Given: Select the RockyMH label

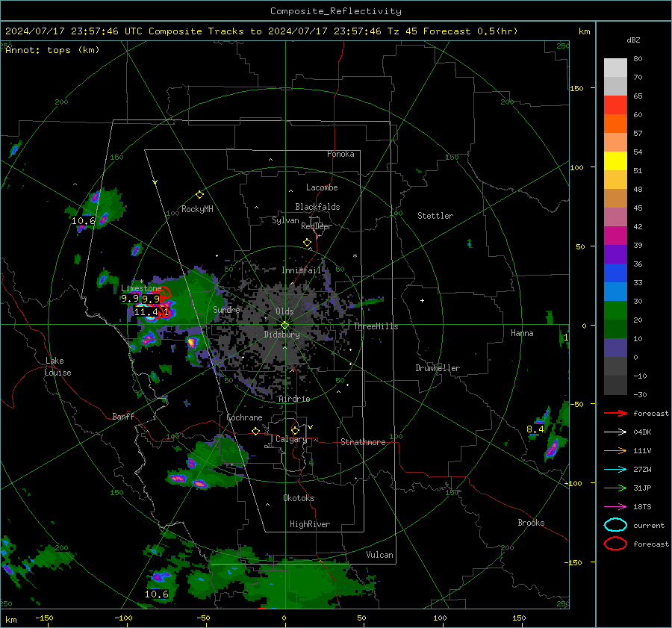Looking at the screenshot, I should coord(197,209).
